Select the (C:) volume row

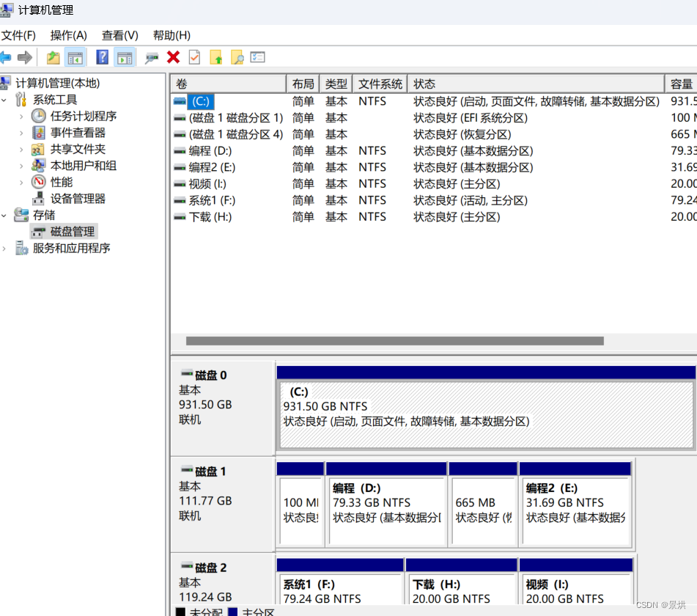(x=434, y=101)
